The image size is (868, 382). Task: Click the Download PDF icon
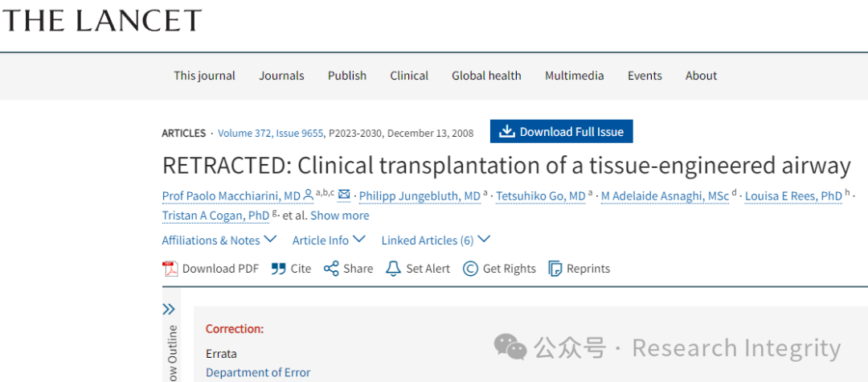click(x=170, y=269)
